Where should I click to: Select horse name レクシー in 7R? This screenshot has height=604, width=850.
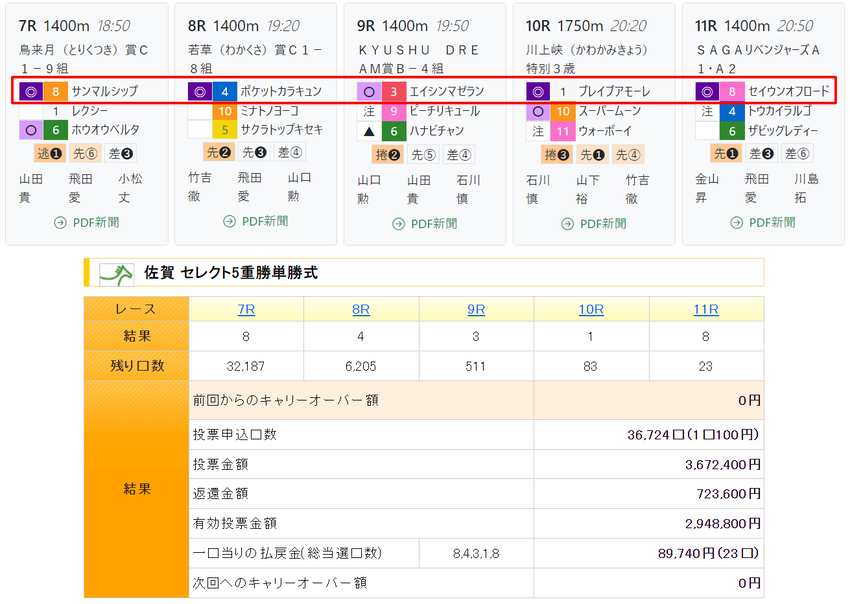click(89, 111)
